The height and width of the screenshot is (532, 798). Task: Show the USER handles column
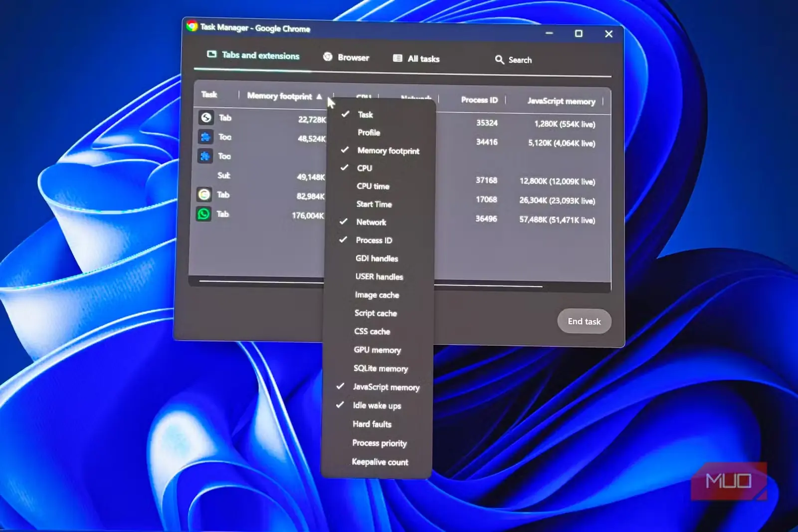pyautogui.click(x=379, y=277)
